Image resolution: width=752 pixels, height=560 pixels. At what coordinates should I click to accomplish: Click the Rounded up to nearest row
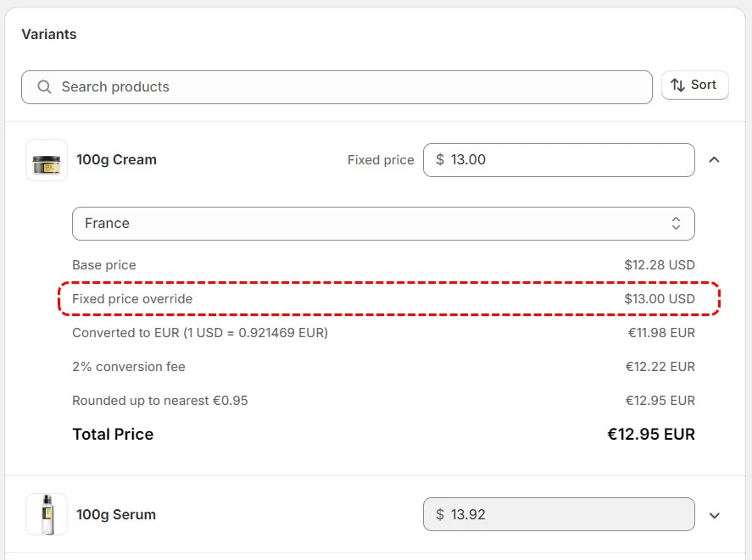[x=383, y=401]
